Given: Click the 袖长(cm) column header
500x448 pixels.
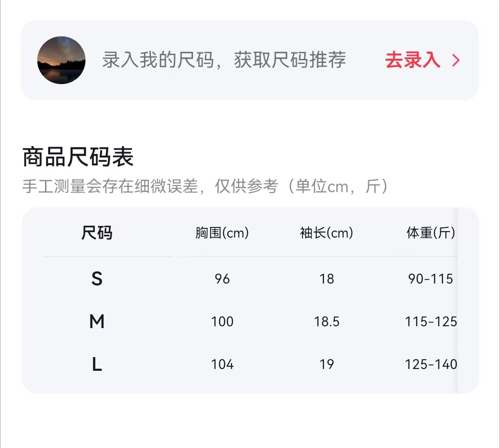Looking at the screenshot, I should pos(326,233).
